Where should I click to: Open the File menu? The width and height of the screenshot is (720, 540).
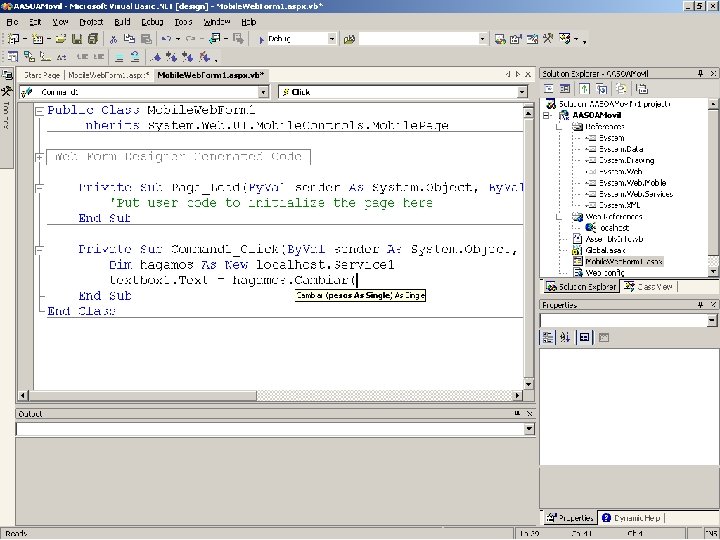(12, 22)
